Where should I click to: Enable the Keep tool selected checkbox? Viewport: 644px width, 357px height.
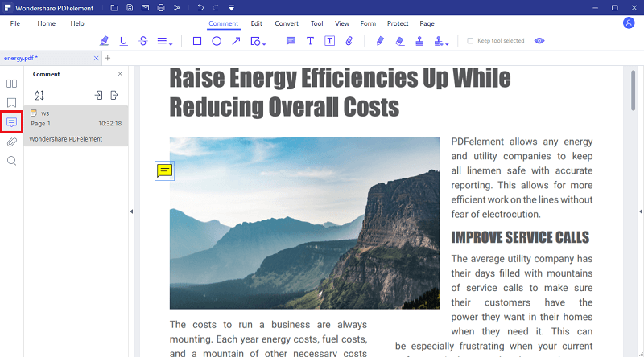pos(470,41)
